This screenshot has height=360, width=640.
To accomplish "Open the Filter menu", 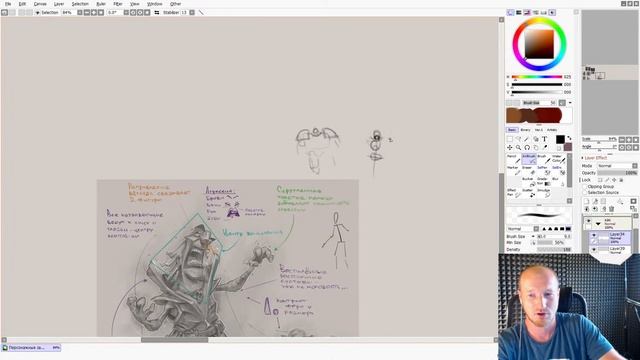I will [118, 4].
